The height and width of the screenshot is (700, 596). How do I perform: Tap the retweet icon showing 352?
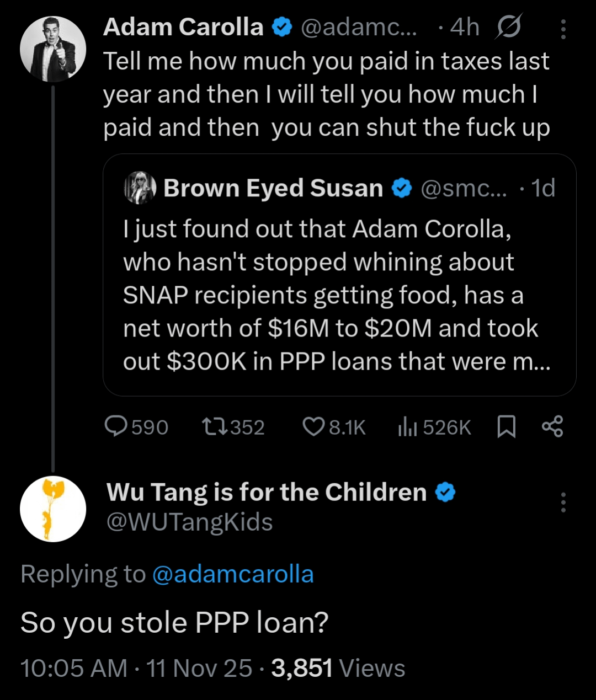coord(214,427)
